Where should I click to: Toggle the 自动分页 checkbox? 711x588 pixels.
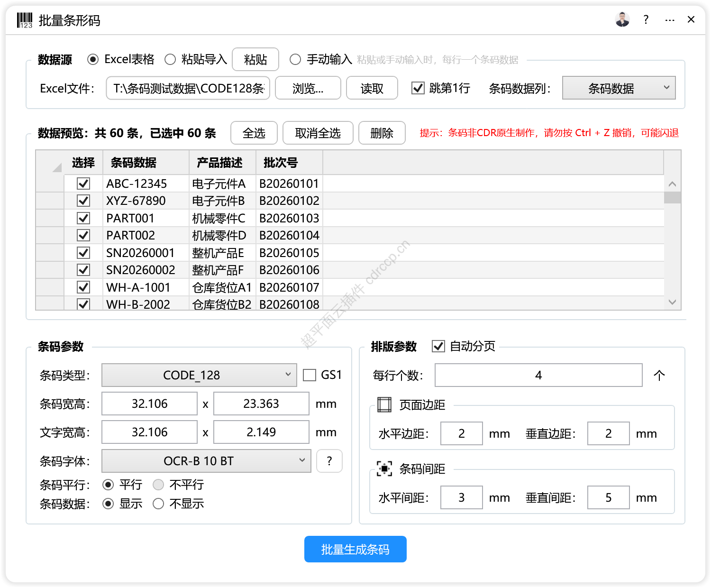[438, 346]
